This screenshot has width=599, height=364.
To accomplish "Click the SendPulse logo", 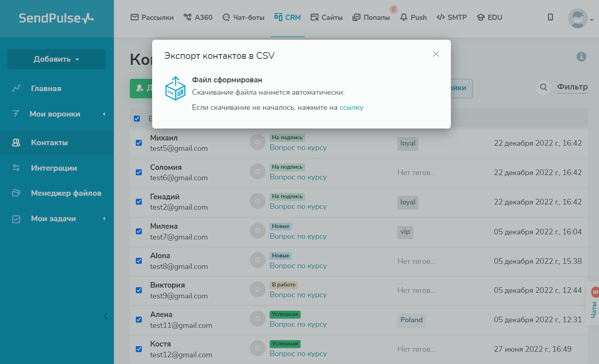I will click(x=56, y=18).
